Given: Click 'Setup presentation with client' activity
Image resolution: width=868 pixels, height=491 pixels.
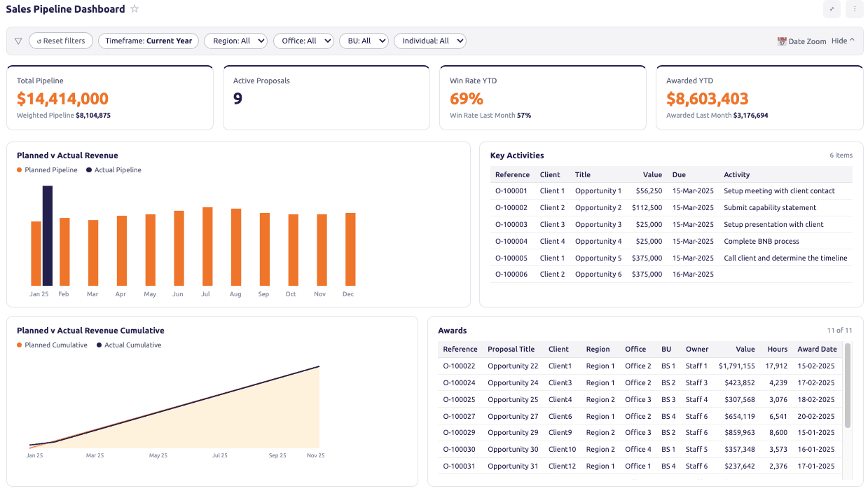Looking at the screenshot, I should (773, 224).
